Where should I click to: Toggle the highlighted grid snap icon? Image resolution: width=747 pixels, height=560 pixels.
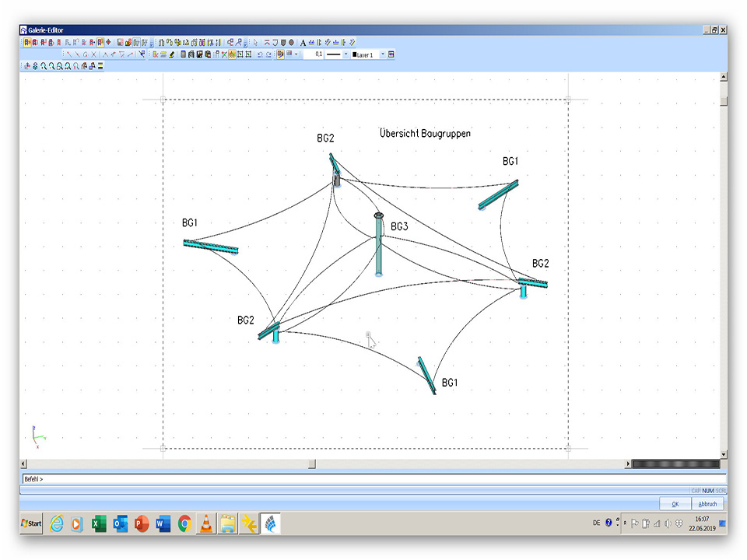coord(232,54)
